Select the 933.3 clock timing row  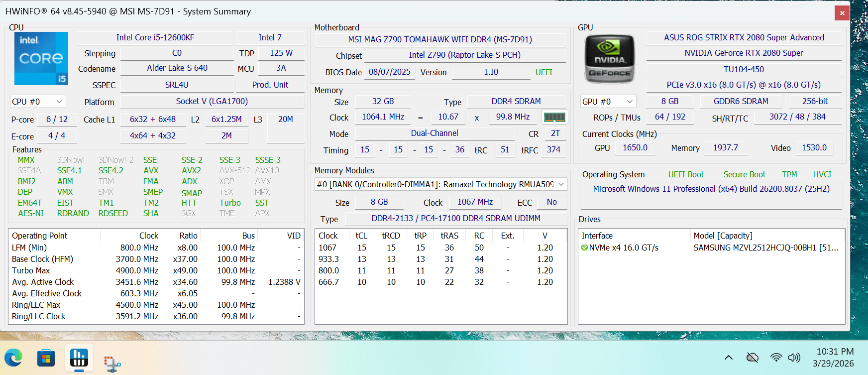(441, 259)
